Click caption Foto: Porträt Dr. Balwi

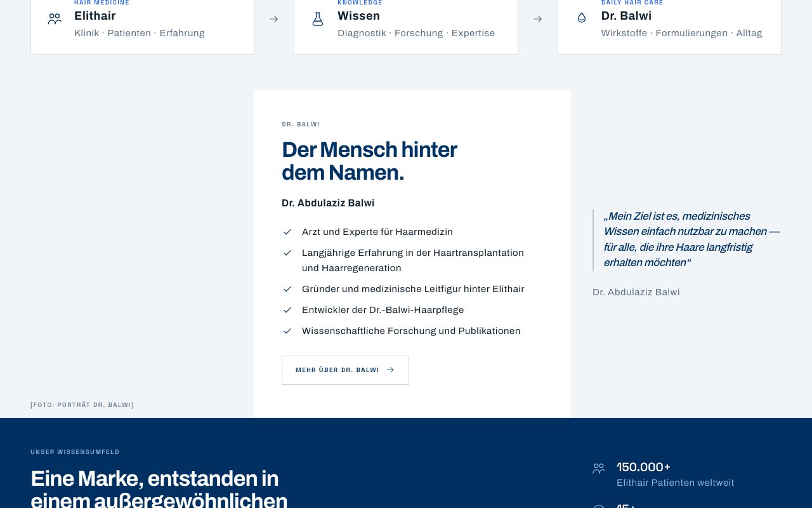82,405
